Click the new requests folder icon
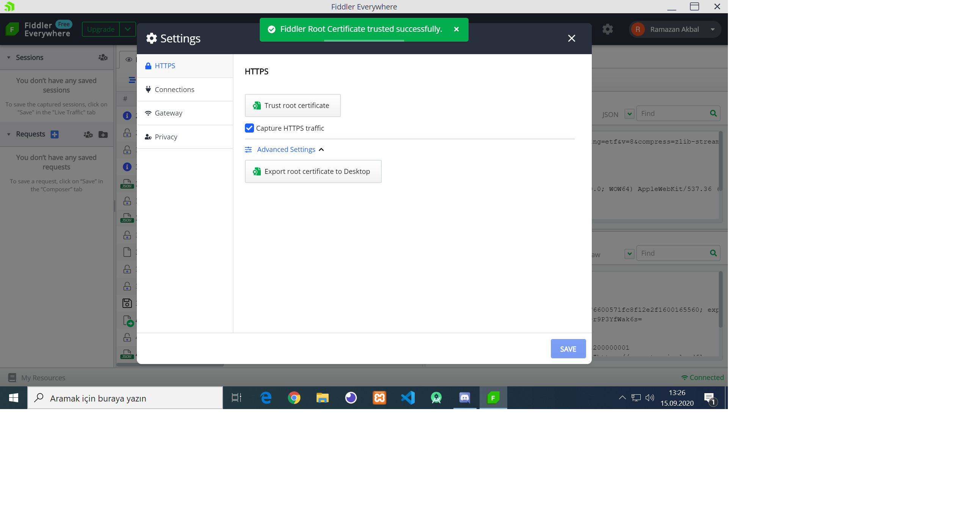The height and width of the screenshot is (514, 980). click(103, 134)
